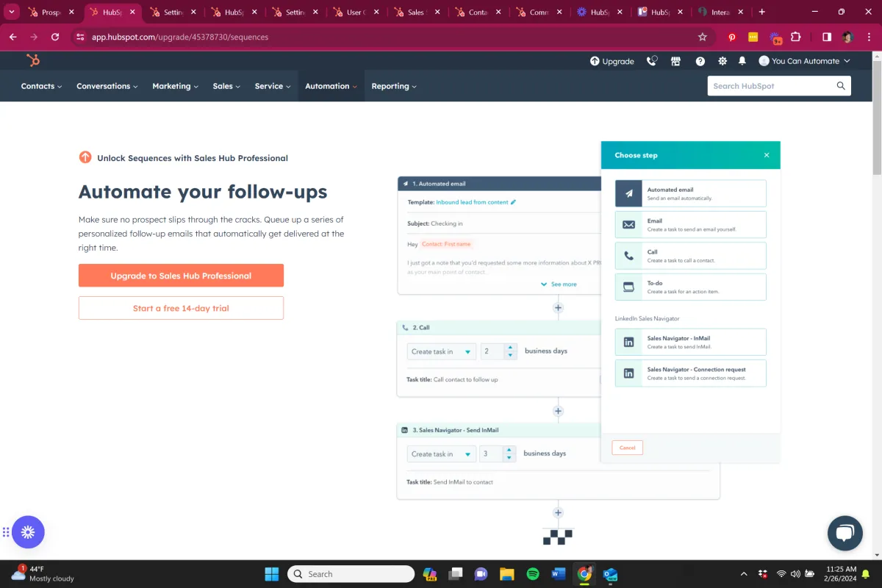
Task: Open the HubSpot chat widget
Action: 845,533
